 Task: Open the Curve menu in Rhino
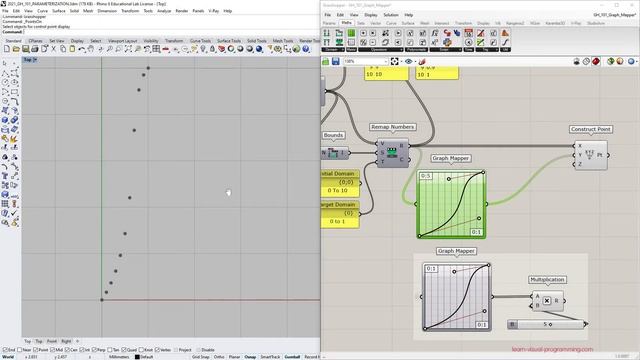click(42, 11)
